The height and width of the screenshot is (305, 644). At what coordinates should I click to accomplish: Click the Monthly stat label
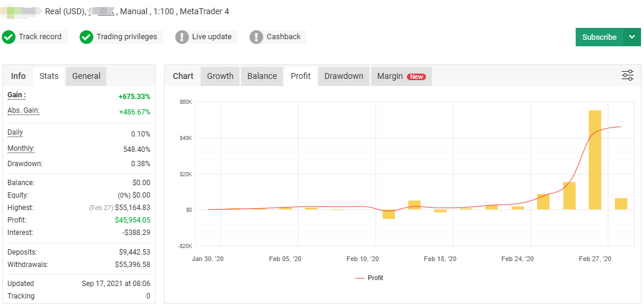[x=21, y=149]
